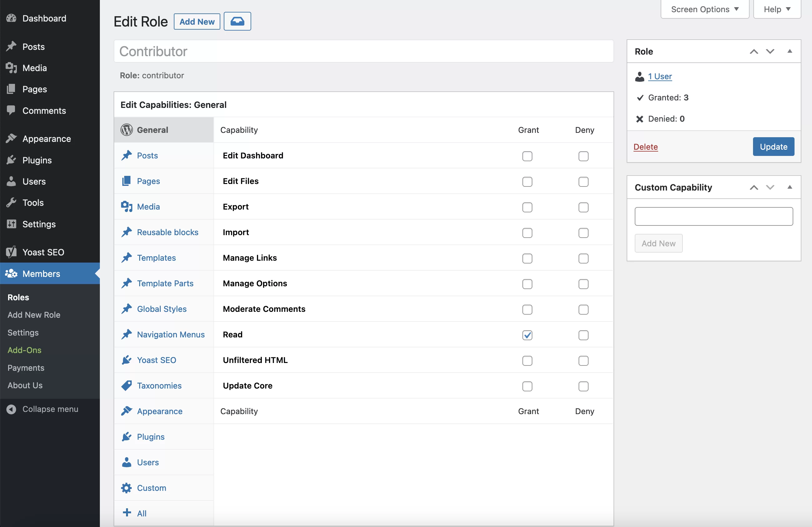This screenshot has height=527, width=812.
Task: Open the Add-Ons submenu item
Action: coord(24,350)
